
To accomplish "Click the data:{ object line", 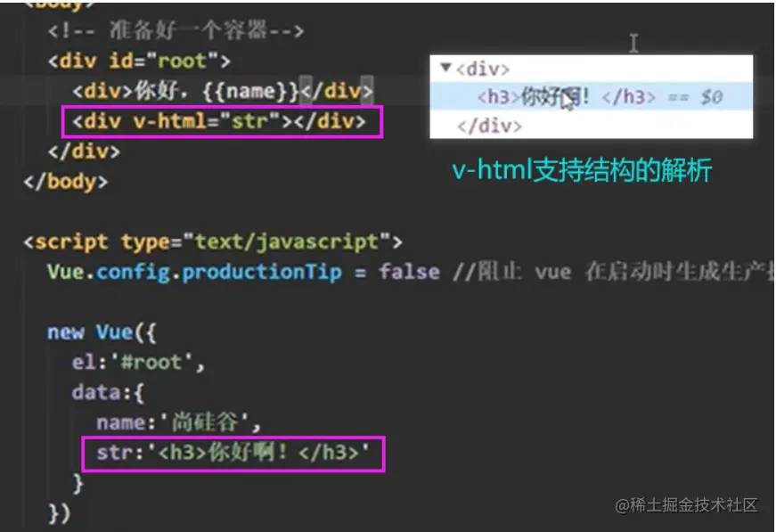I will [108, 393].
